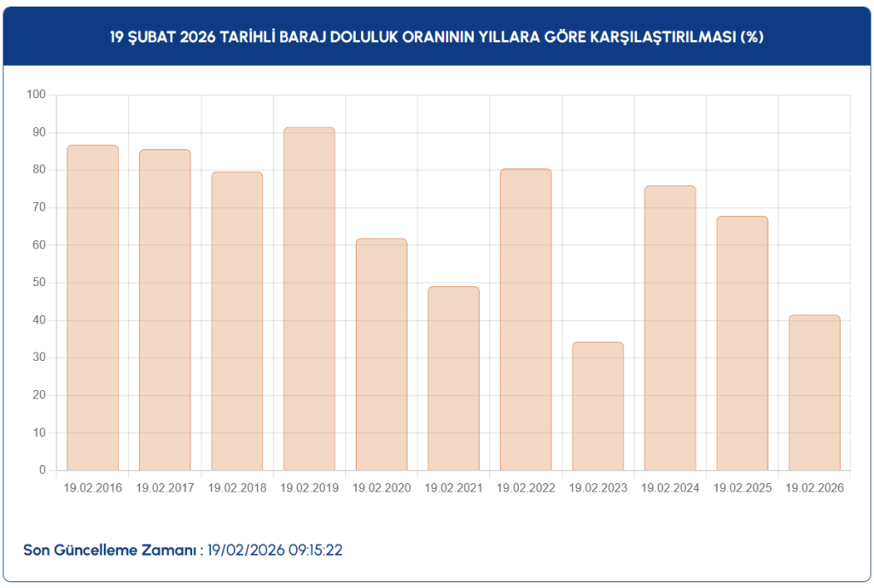Viewport: 874px width, 588px height.
Task: Click the update timestamp 19/02/2026 09:15:22
Action: (x=276, y=550)
